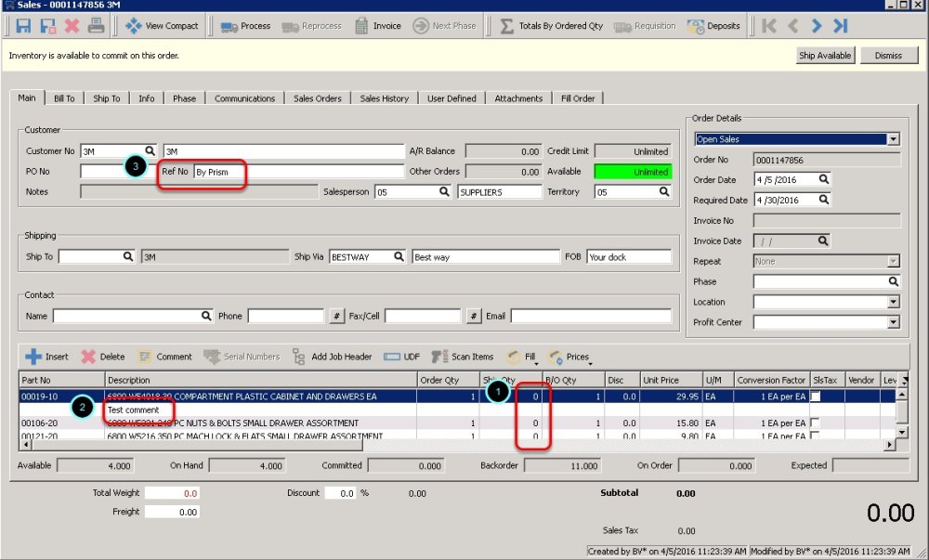Image resolution: width=929 pixels, height=560 pixels.
Task: Click the Ship Available button
Action: (825, 56)
